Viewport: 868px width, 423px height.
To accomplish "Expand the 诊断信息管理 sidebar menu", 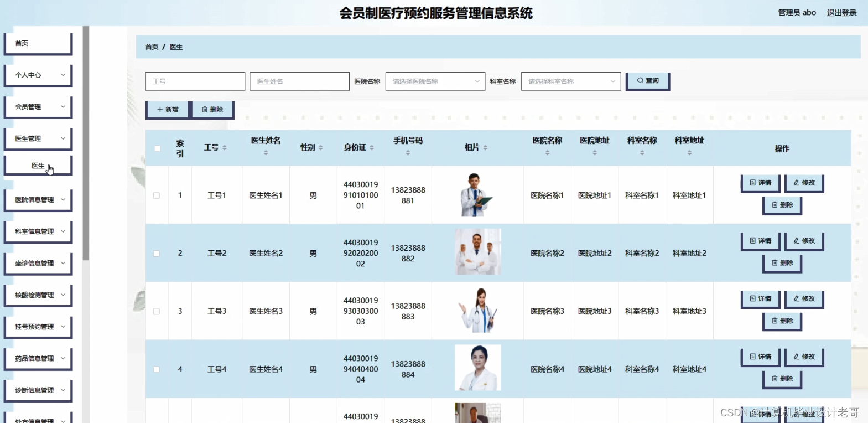I will [x=38, y=390].
